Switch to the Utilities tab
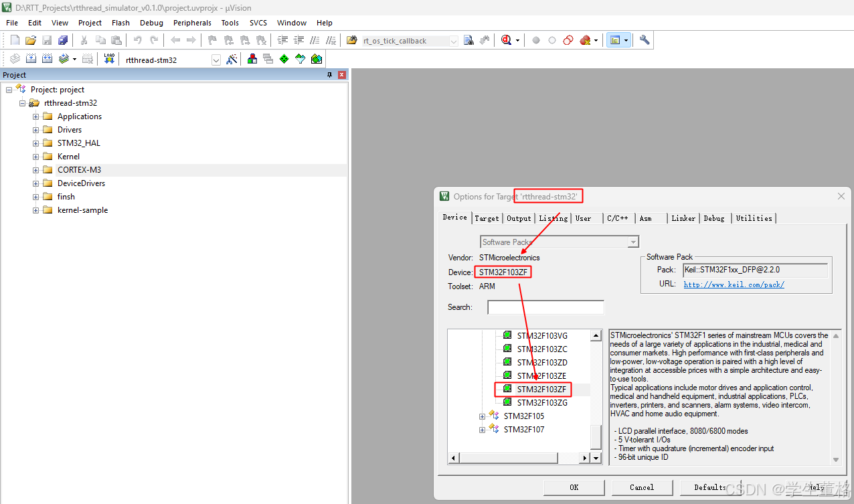Image resolution: width=854 pixels, height=504 pixels. (754, 218)
